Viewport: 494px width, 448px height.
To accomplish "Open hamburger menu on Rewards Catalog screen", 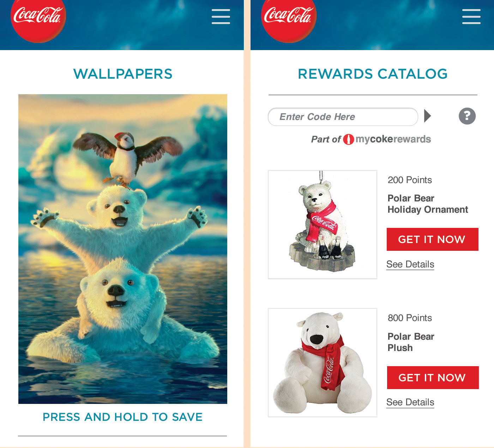I will pyautogui.click(x=471, y=17).
